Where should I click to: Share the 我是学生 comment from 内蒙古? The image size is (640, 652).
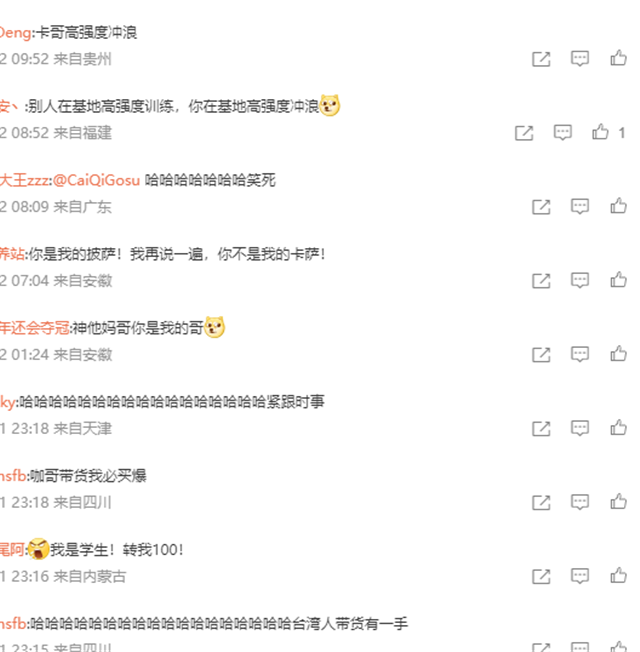point(541,577)
